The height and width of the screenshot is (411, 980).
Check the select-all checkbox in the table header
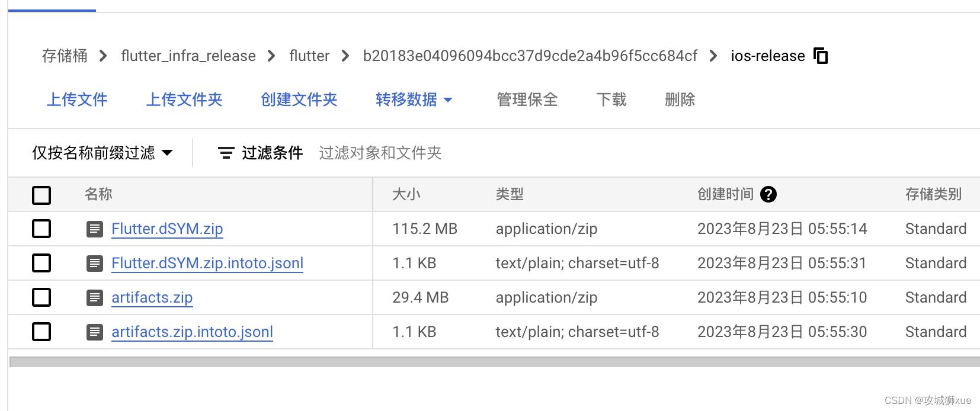(x=41, y=195)
